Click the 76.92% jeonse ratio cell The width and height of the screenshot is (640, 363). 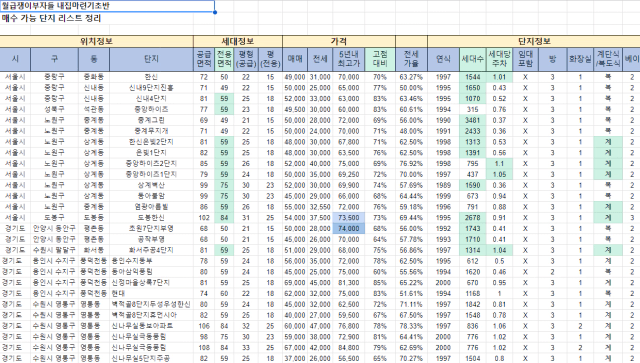pyautogui.click(x=411, y=163)
